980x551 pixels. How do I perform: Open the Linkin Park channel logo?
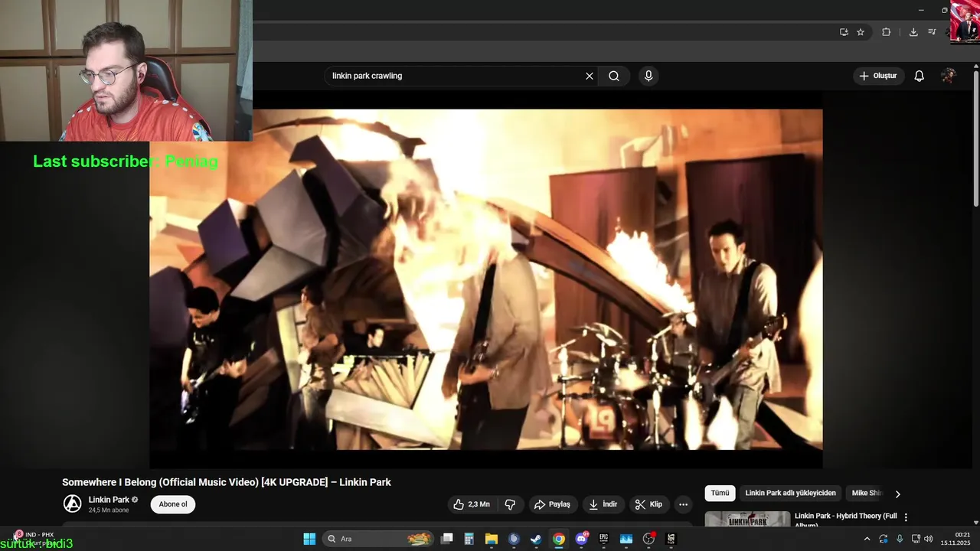point(72,504)
